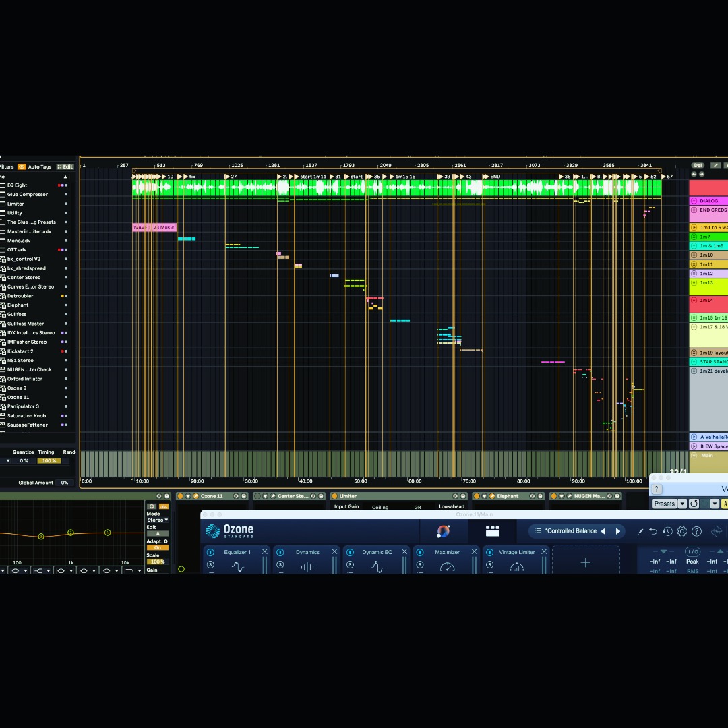Click the EQ Eight headphone audition icon
This screenshot has width=728, height=728.
point(152,506)
